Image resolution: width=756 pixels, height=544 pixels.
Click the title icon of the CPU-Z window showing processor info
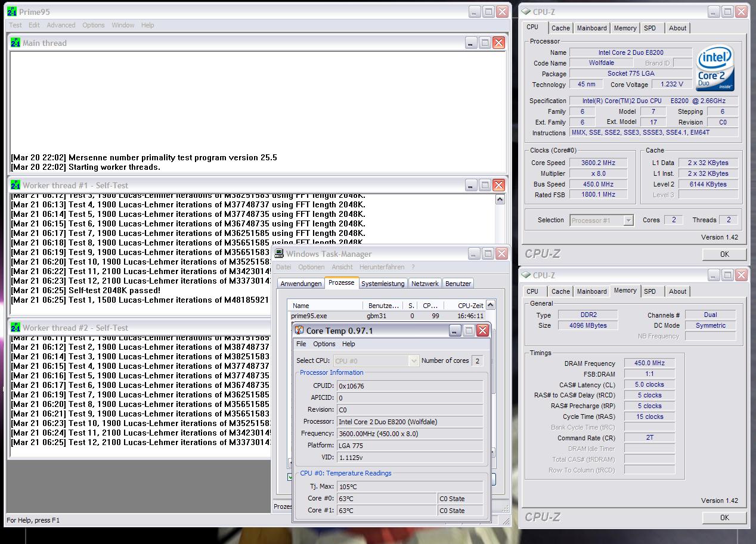(x=526, y=12)
